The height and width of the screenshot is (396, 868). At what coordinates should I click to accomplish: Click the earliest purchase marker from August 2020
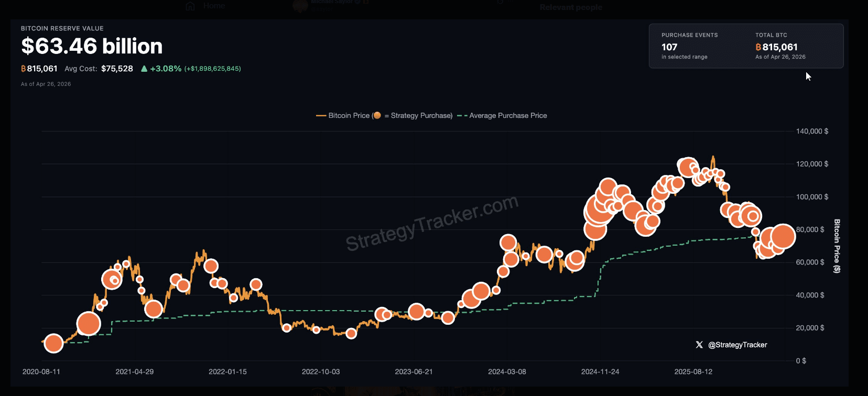(x=53, y=343)
